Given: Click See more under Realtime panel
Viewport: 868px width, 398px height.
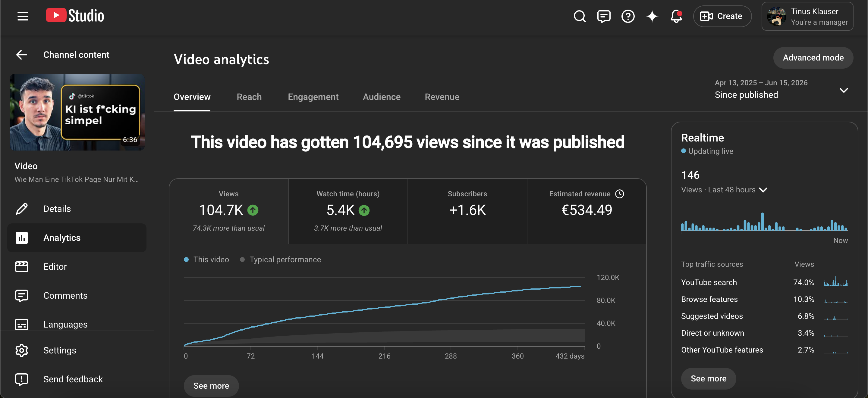Looking at the screenshot, I should coord(708,378).
